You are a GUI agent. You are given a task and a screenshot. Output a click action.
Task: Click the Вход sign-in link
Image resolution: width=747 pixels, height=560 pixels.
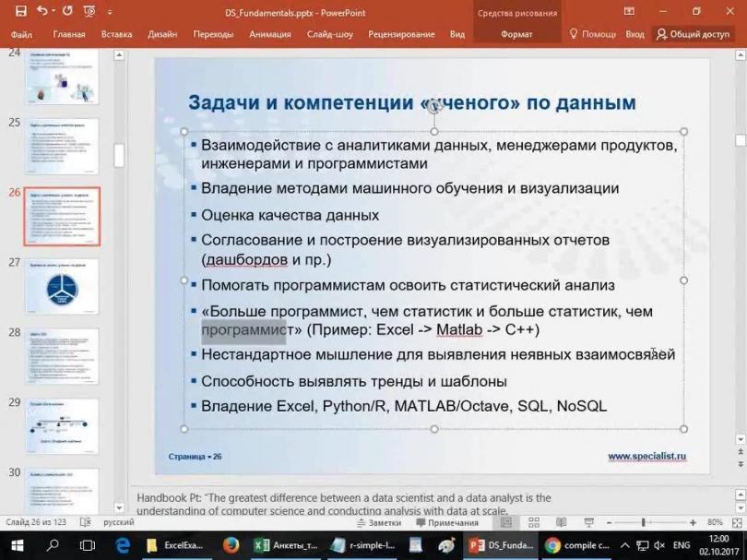coord(634,34)
